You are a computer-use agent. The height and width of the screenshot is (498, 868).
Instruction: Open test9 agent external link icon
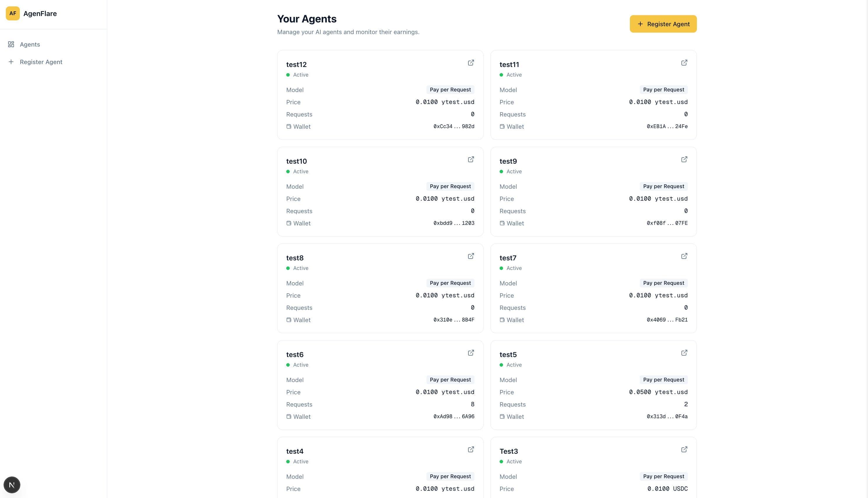coord(684,159)
